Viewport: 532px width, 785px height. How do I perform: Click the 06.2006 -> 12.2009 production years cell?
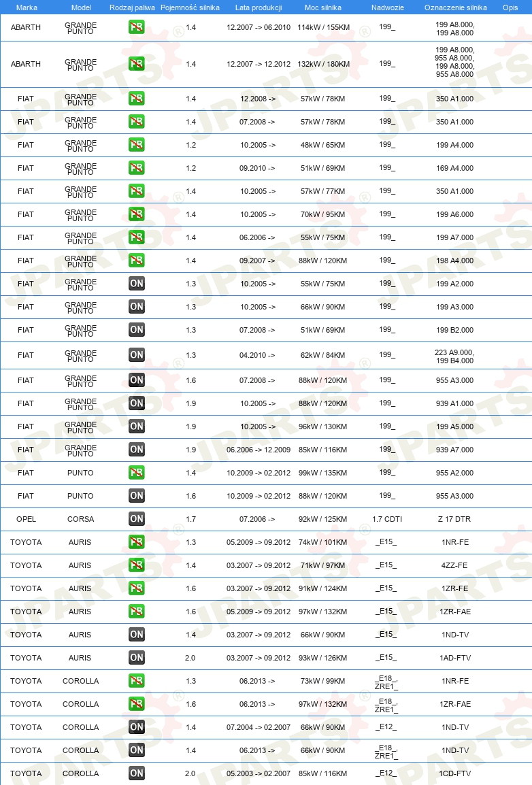pos(259,450)
